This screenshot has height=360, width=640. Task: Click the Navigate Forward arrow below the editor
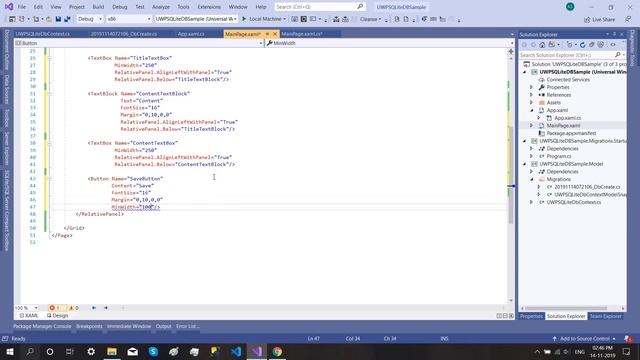coord(106,308)
